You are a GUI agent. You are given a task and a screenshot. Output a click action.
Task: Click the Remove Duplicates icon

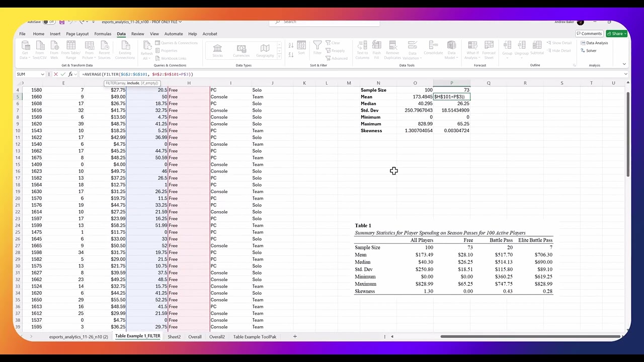coord(392,46)
